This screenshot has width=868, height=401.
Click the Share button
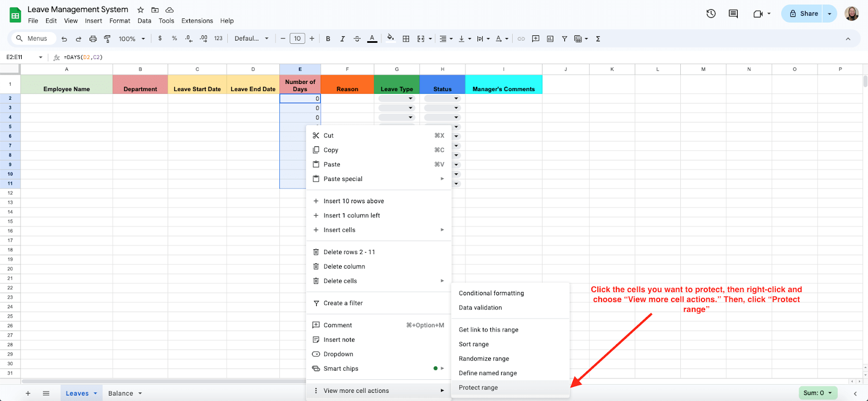[x=803, y=14]
